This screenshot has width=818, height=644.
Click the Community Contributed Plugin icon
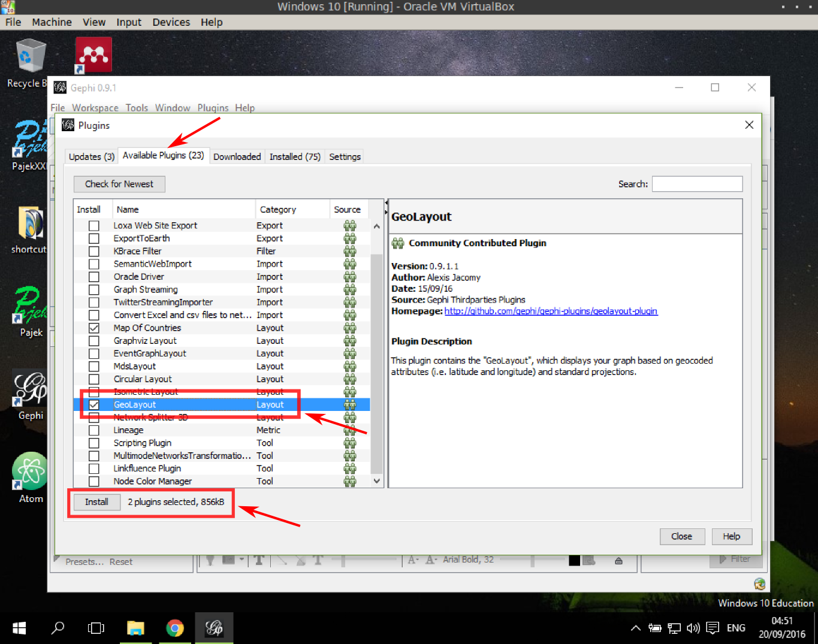point(398,243)
